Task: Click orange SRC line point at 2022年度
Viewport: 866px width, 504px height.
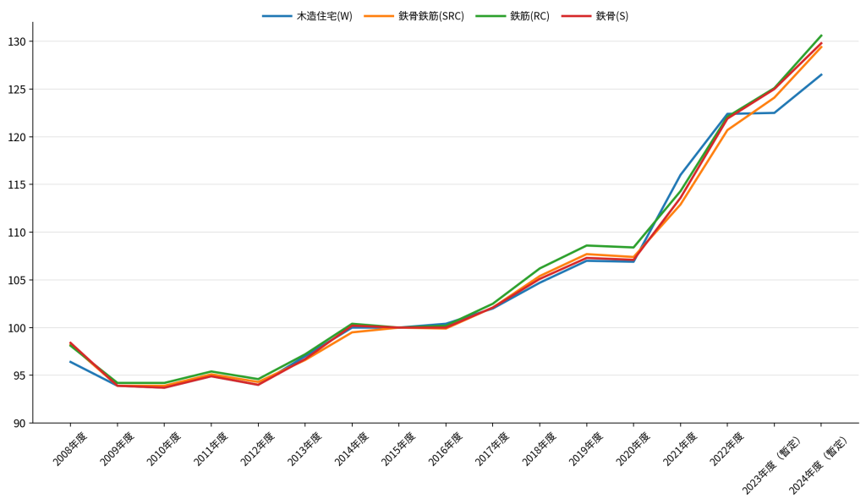Action: coord(727,130)
